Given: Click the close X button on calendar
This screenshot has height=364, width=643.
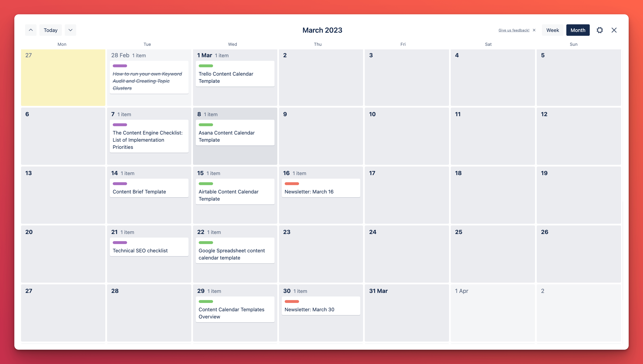Looking at the screenshot, I should pyautogui.click(x=614, y=30).
